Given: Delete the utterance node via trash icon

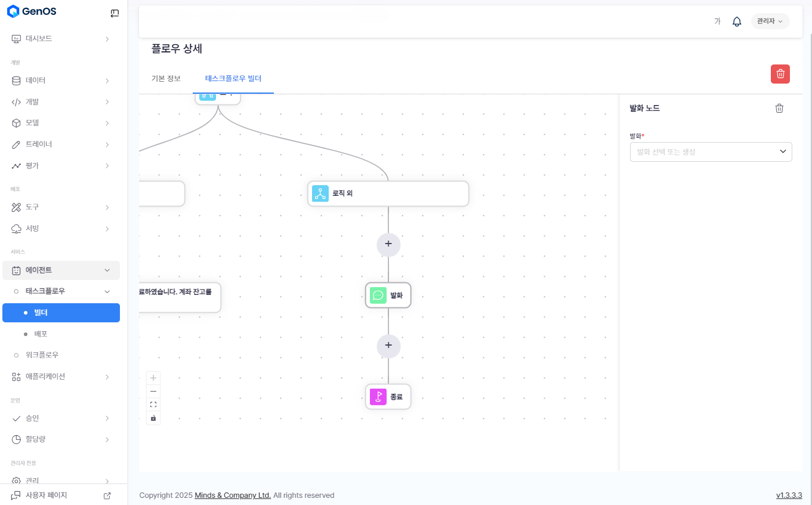Looking at the screenshot, I should pos(779,108).
